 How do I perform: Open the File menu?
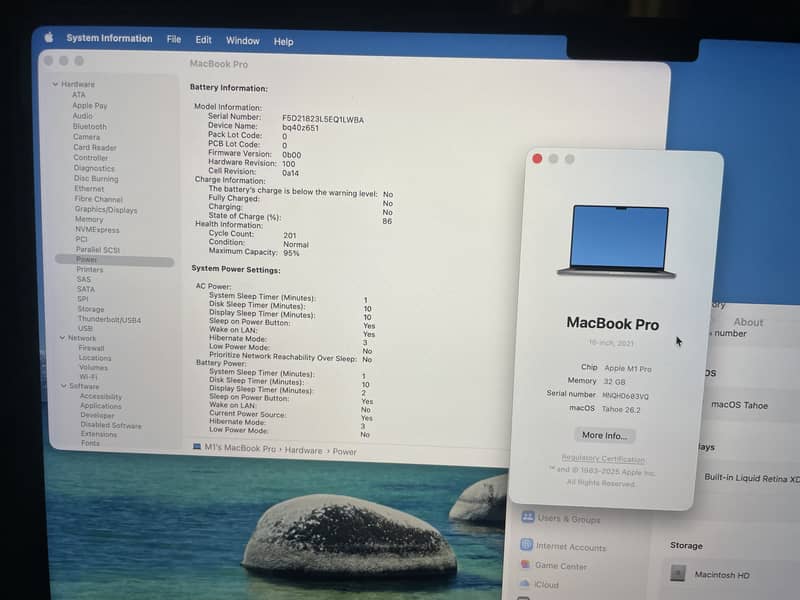tap(174, 40)
